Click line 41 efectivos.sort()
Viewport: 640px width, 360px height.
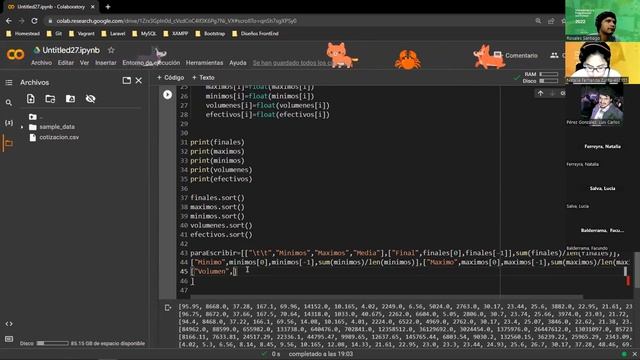click(x=221, y=235)
